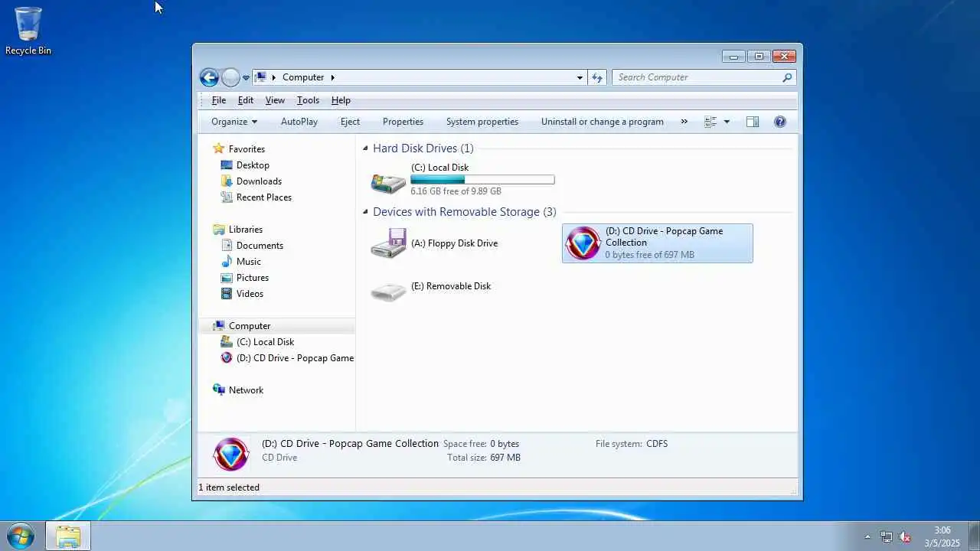This screenshot has height=551, width=980.
Task: Toggle the preview pane
Action: [753, 122]
